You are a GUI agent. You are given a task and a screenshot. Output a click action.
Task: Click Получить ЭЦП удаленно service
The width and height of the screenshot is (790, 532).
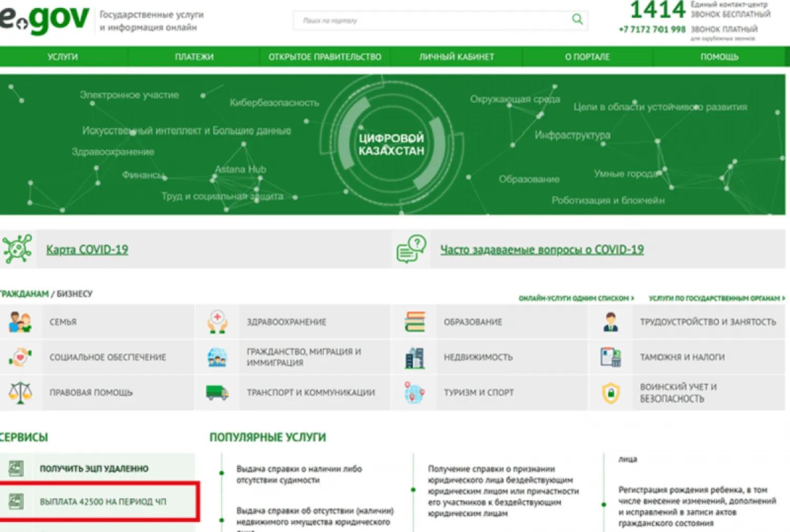94,468
